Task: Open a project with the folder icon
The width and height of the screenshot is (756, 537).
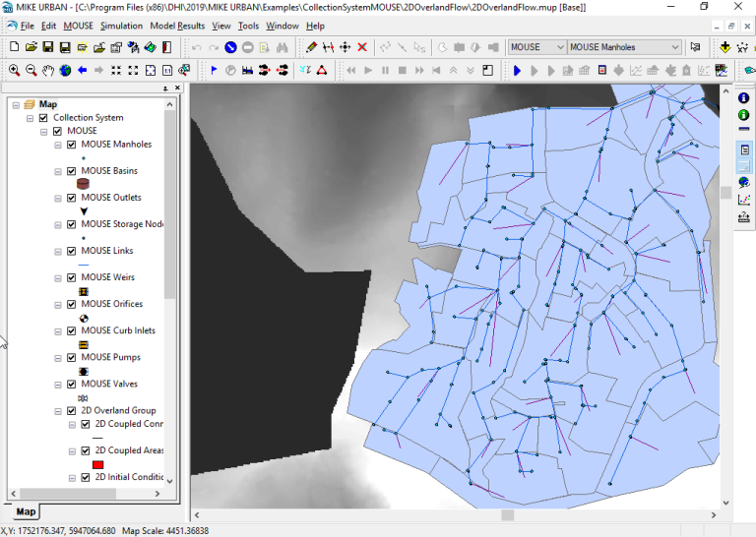Action: 31,46
